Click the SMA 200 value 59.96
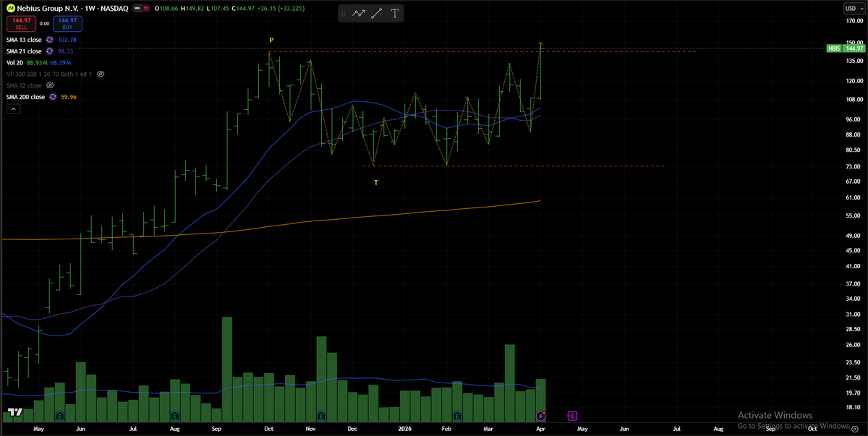This screenshot has width=868, height=436. point(69,97)
